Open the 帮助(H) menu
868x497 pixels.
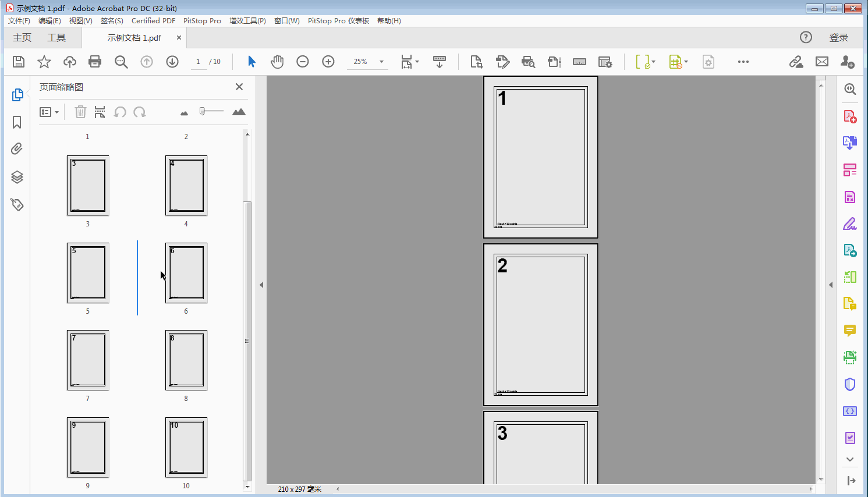click(x=389, y=20)
